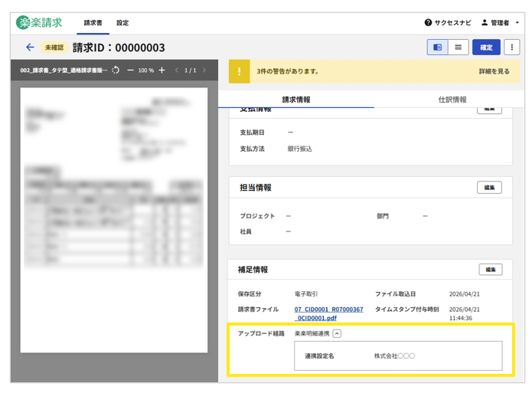Open the 07_CID0001_R07000367 pdf file link
The height and width of the screenshot is (393, 532).
click(x=328, y=313)
